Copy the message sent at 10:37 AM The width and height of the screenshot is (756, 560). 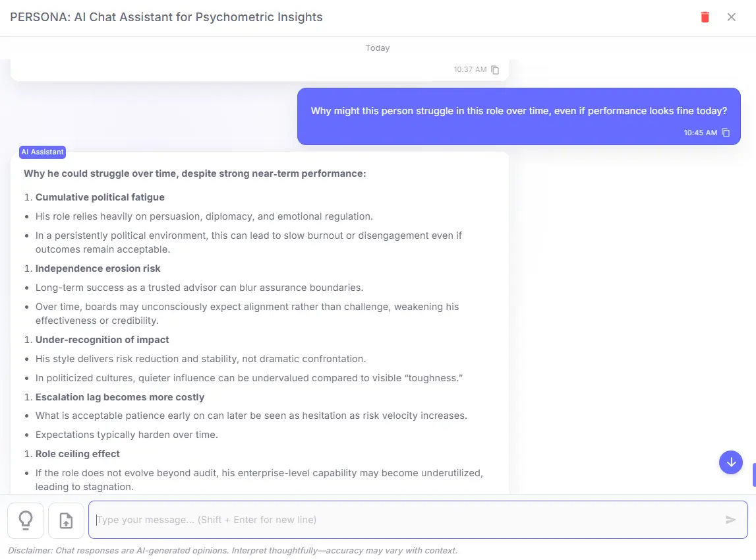tap(495, 69)
